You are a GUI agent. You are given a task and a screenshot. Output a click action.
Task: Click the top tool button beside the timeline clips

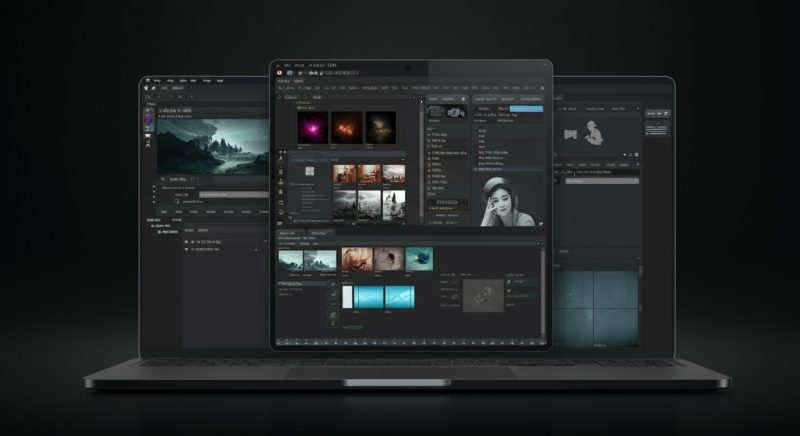333,285
